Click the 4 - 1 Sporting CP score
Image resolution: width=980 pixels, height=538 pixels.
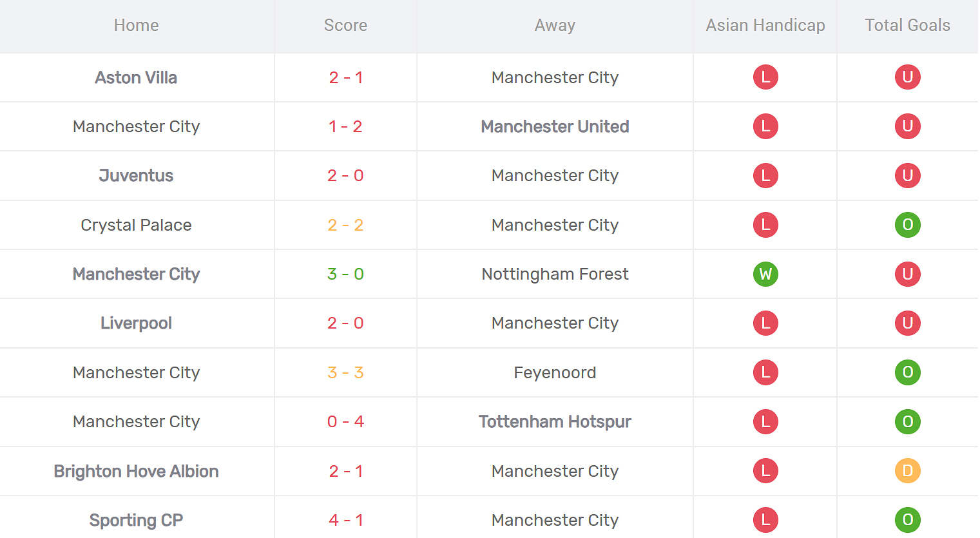pos(345,520)
